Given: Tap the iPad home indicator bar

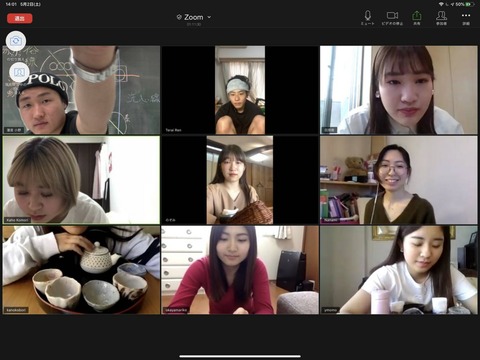Looking at the screenshot, I should (240, 356).
